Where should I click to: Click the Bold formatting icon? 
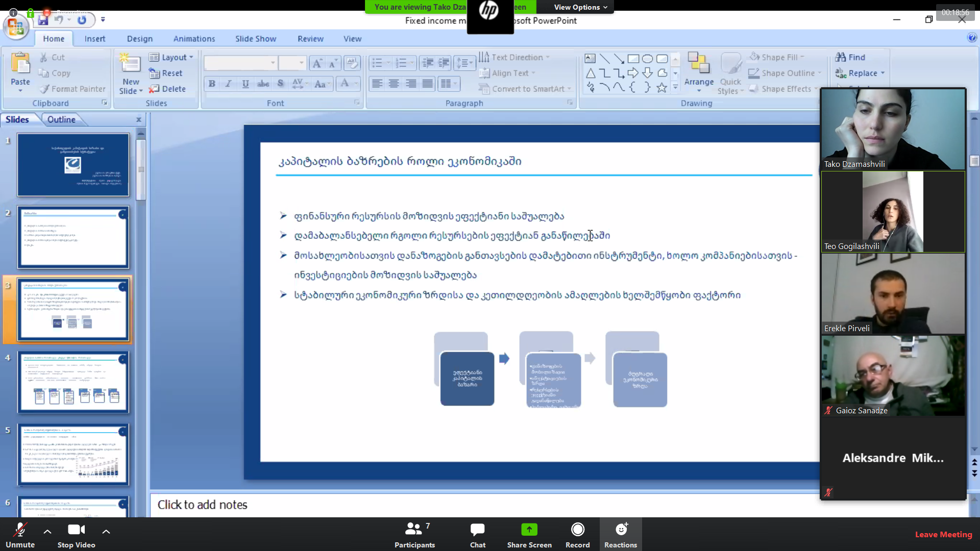(212, 83)
